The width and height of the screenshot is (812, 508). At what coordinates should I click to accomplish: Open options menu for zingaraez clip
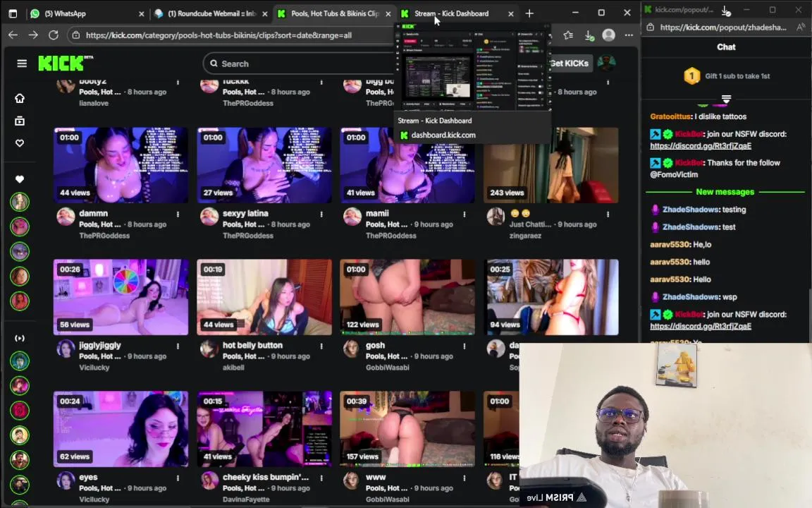(x=608, y=214)
